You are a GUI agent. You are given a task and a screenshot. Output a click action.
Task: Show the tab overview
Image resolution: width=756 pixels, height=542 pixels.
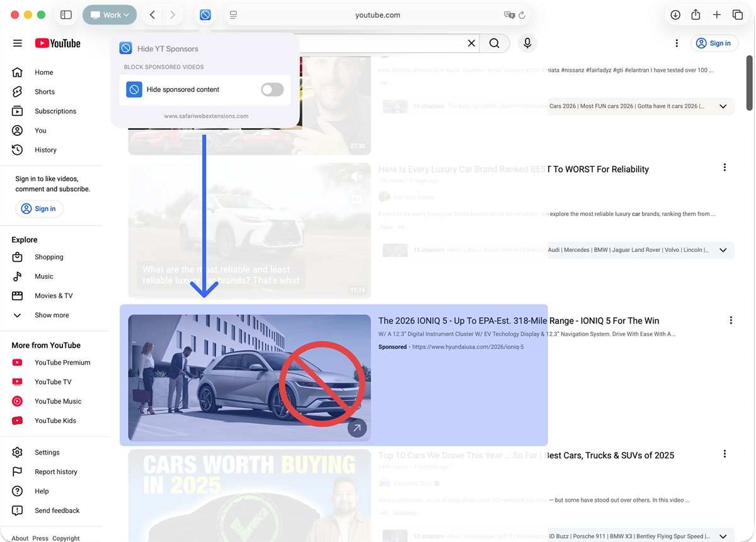737,14
